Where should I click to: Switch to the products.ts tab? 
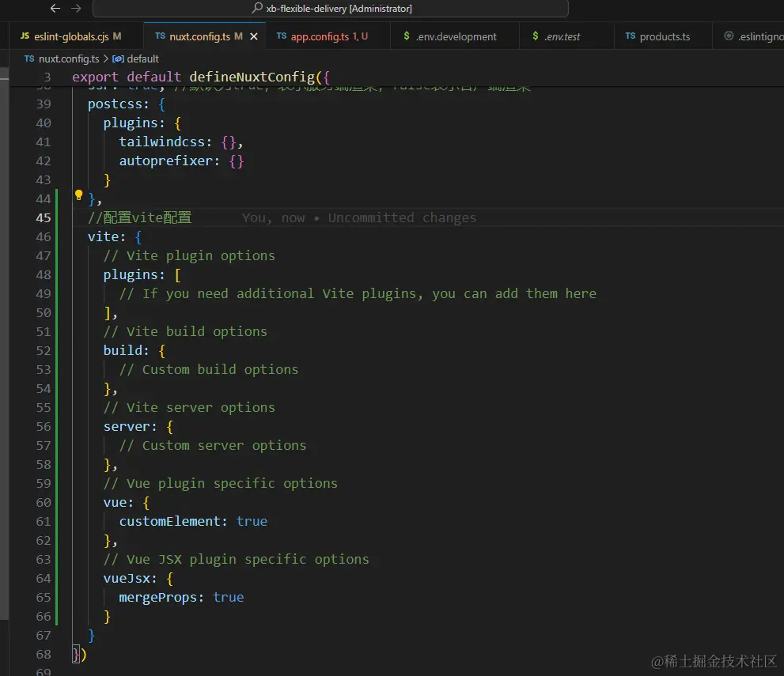pyautogui.click(x=663, y=36)
